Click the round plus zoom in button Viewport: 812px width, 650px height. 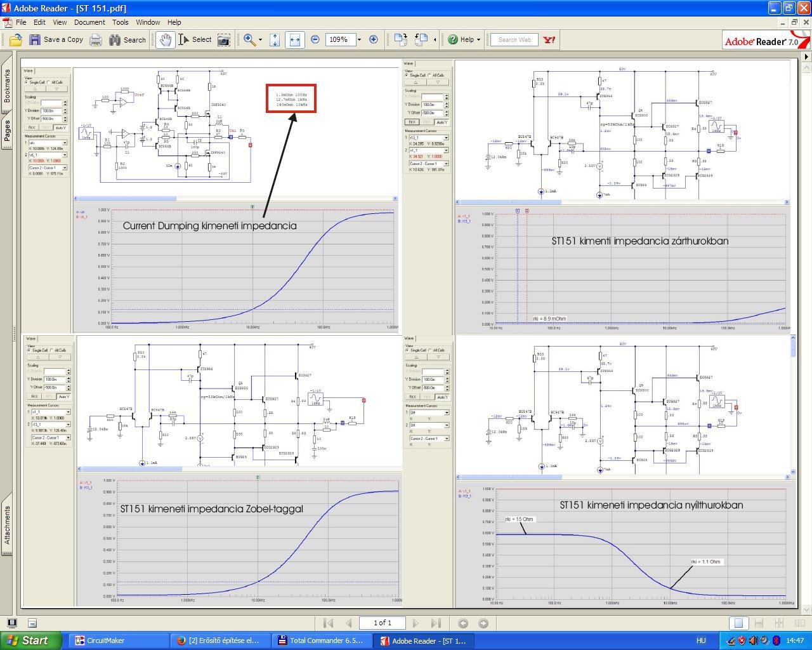tap(374, 40)
